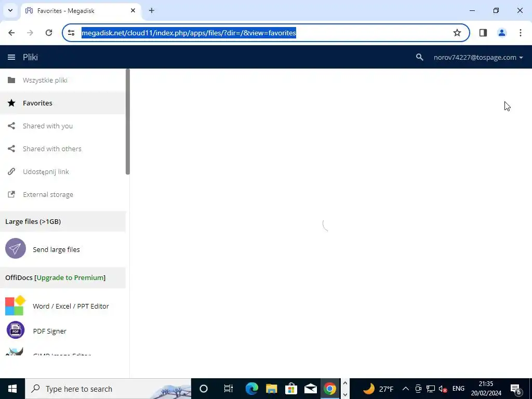
Task: Open the notification center icon
Action: [516, 389]
